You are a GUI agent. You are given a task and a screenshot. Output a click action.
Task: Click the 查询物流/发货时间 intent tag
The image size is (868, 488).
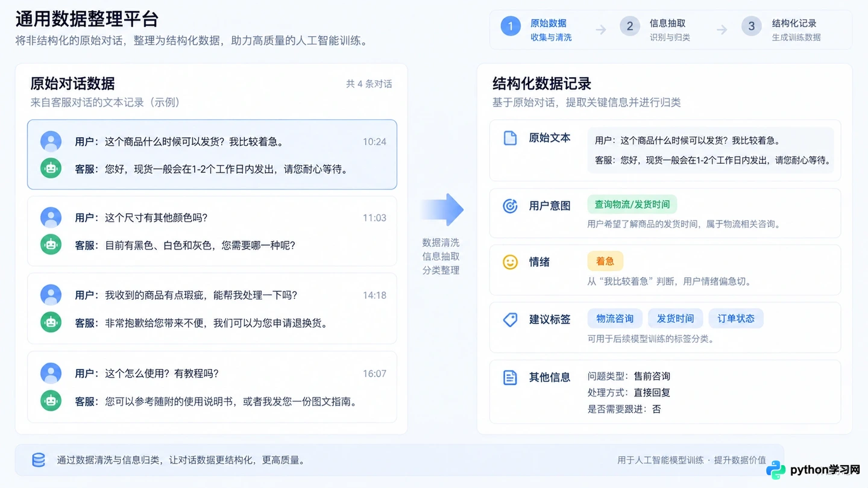pyautogui.click(x=632, y=204)
